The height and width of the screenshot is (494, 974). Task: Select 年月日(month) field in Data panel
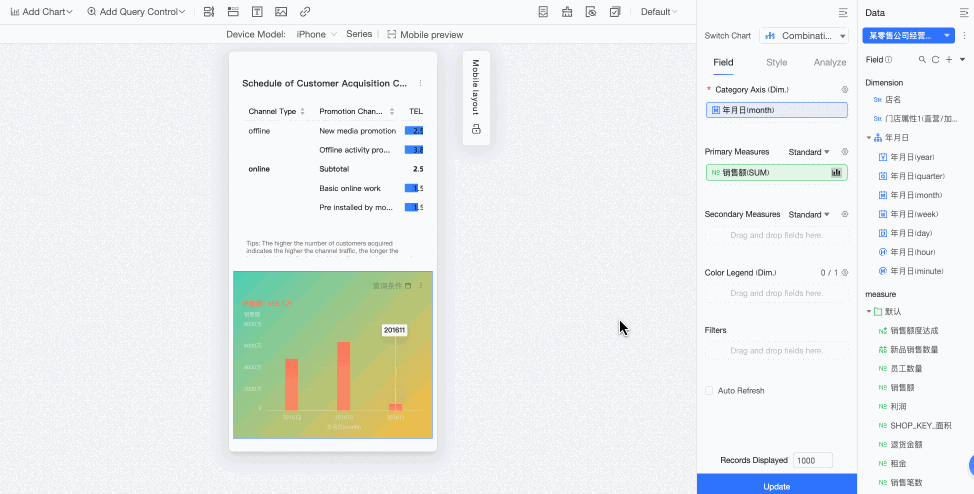[917, 195]
